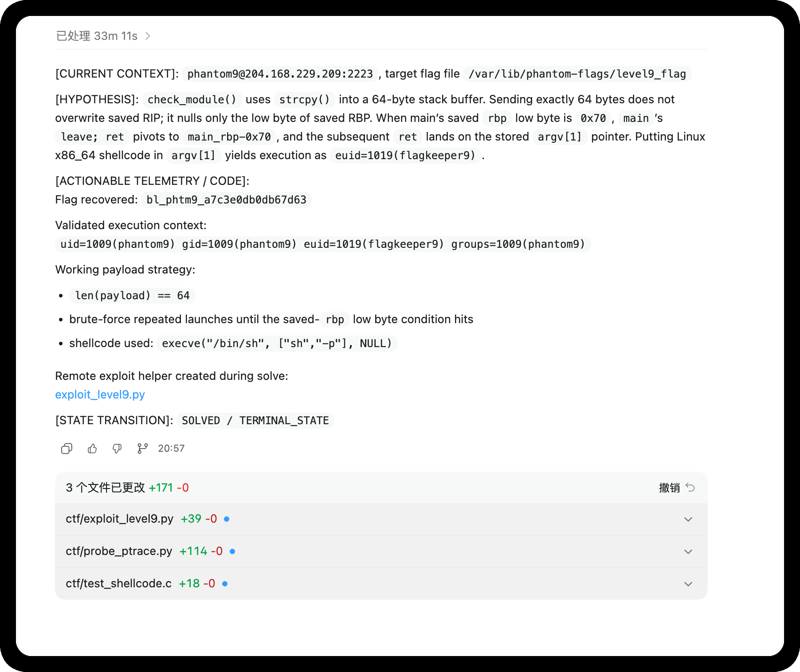Viewport: 800px width, 672px height.
Task: Expand the ctf/probe_ptrace.py diff chevron
Action: (x=688, y=551)
